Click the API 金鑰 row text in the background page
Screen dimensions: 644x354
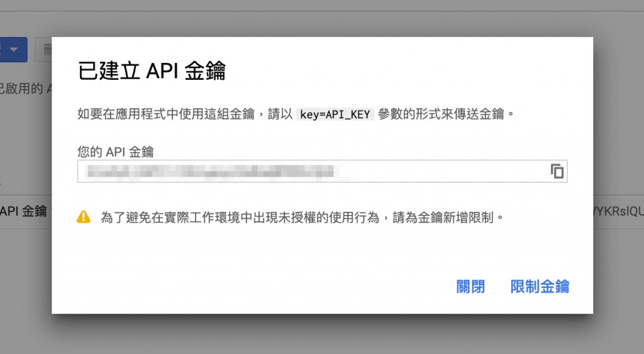click(23, 211)
